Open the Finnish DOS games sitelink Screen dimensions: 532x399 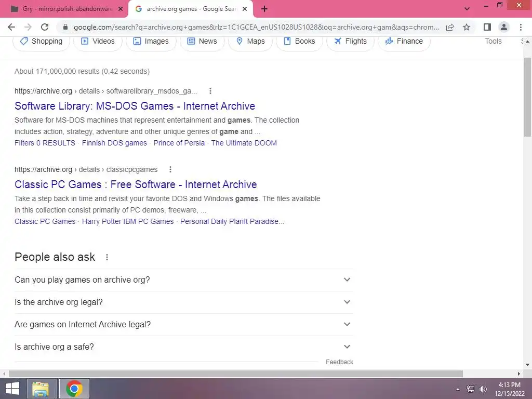coord(114,143)
